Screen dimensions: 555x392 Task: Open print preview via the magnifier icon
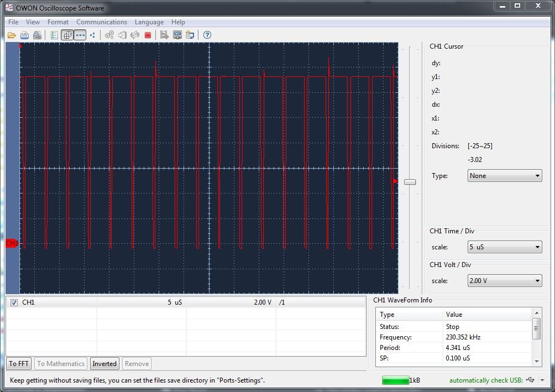click(x=37, y=35)
